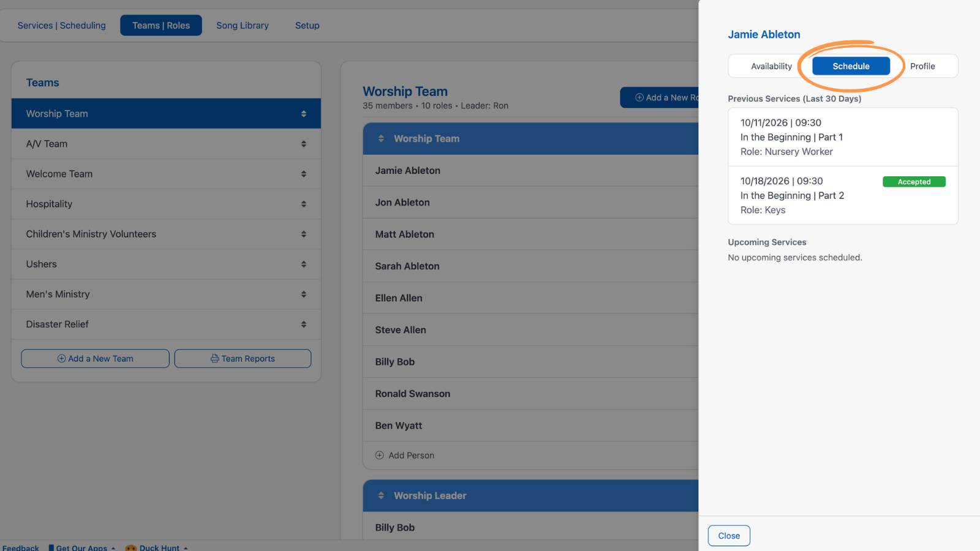The width and height of the screenshot is (980, 551).
Task: Click the A/V Team reorder arrows
Action: (x=304, y=144)
